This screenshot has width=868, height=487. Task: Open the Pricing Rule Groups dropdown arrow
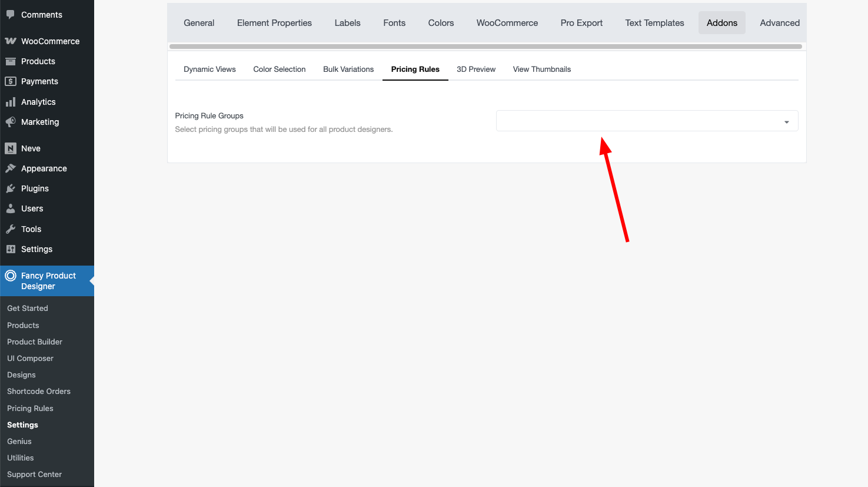[786, 122]
